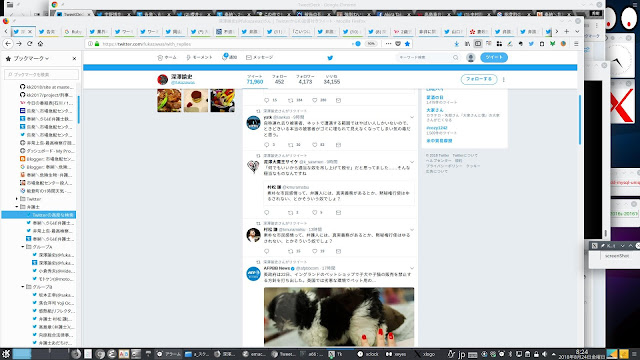Open the モーメント navigation link

click(x=199, y=58)
